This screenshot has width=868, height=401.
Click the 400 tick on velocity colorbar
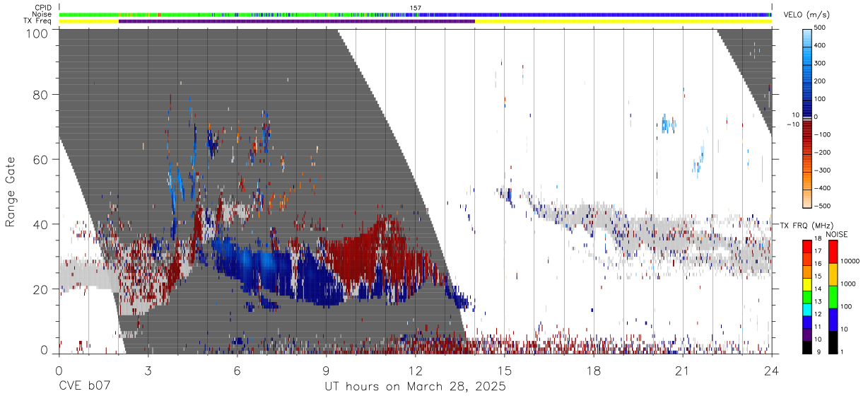pos(820,45)
